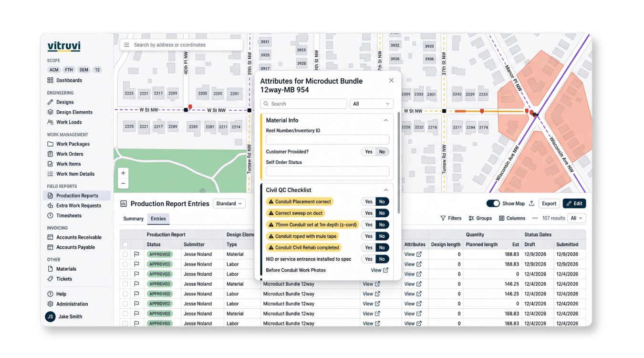Open Production Reports in sidebar
644x358 pixels.
tap(77, 196)
